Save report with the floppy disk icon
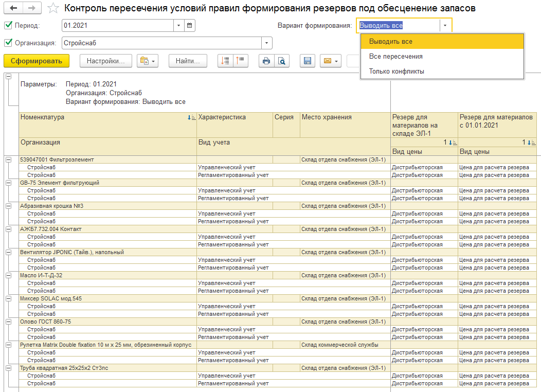This screenshot has height=392, width=541. pyautogui.click(x=308, y=61)
